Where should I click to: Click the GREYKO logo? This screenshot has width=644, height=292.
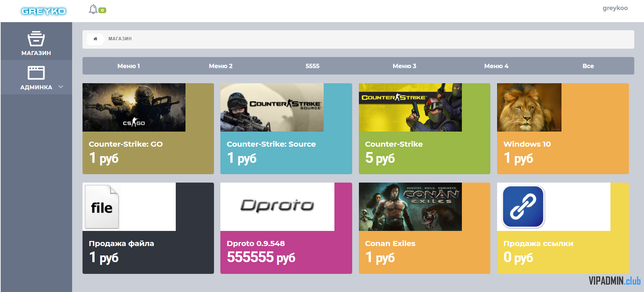click(x=44, y=11)
